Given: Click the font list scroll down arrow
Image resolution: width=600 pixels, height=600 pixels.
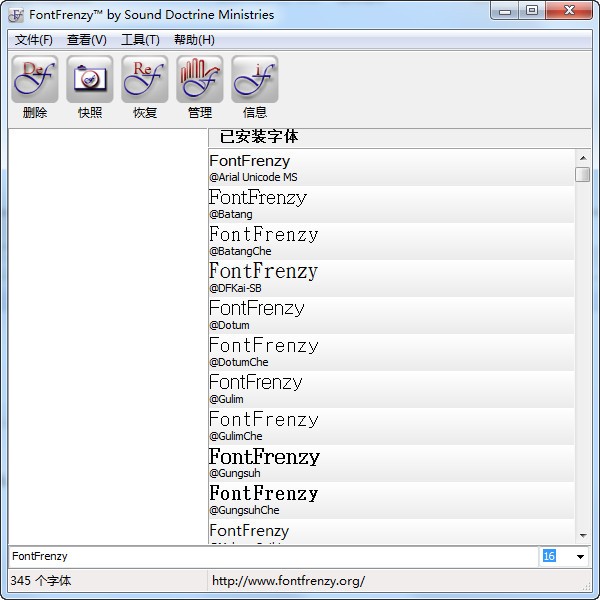Looking at the screenshot, I should 583,535.
